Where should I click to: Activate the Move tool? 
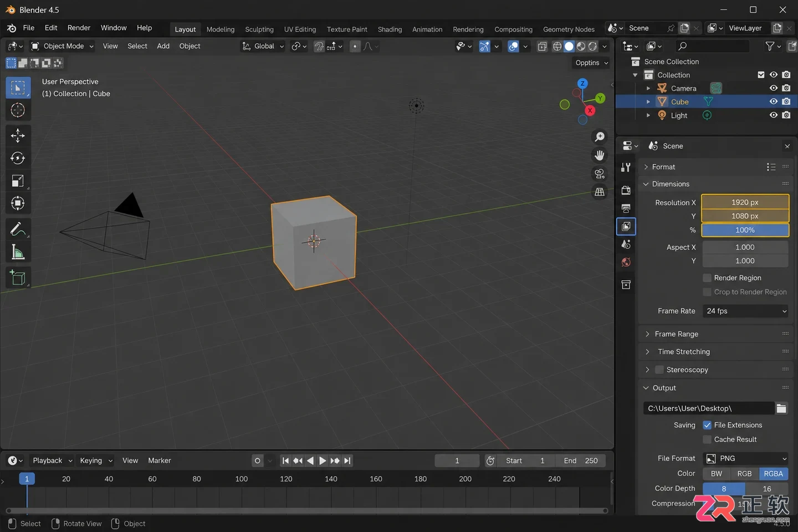coord(18,136)
